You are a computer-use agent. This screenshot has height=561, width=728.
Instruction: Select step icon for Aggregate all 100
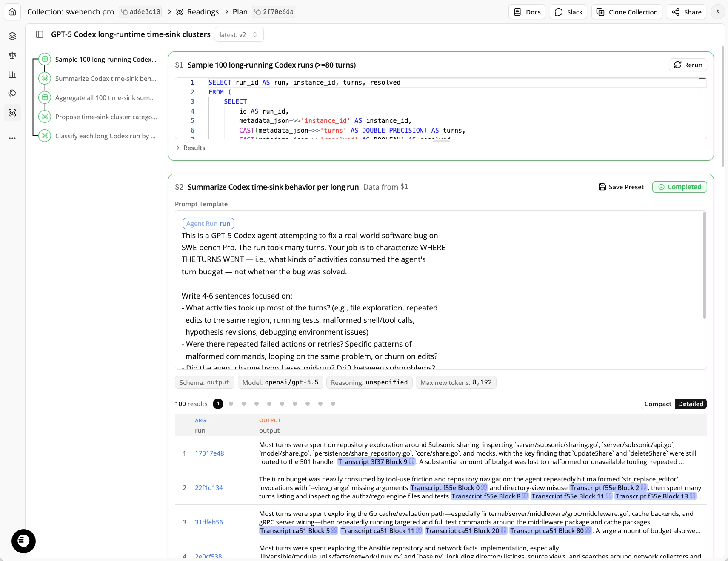click(x=45, y=97)
